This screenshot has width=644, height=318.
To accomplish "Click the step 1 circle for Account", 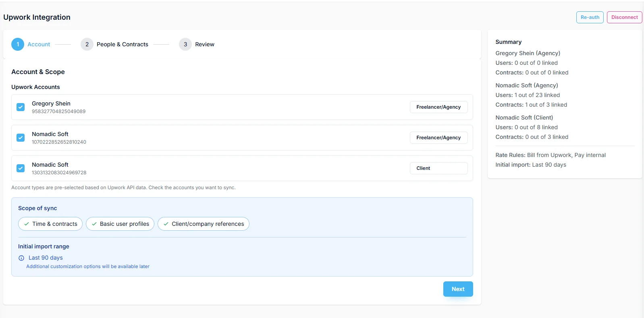I will [x=18, y=44].
